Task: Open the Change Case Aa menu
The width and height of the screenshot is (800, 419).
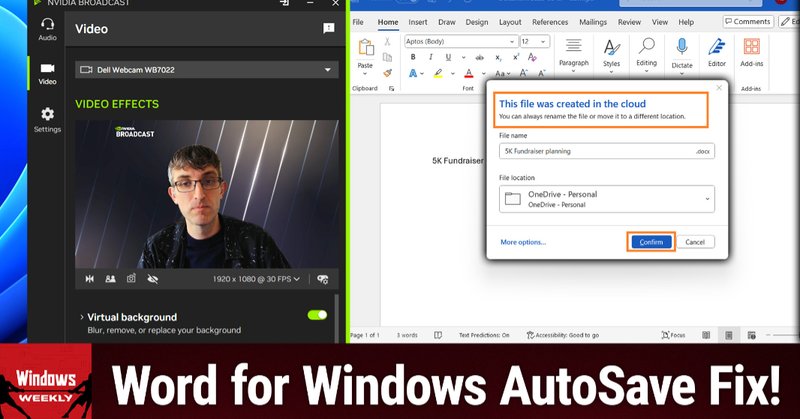Action: [503, 73]
